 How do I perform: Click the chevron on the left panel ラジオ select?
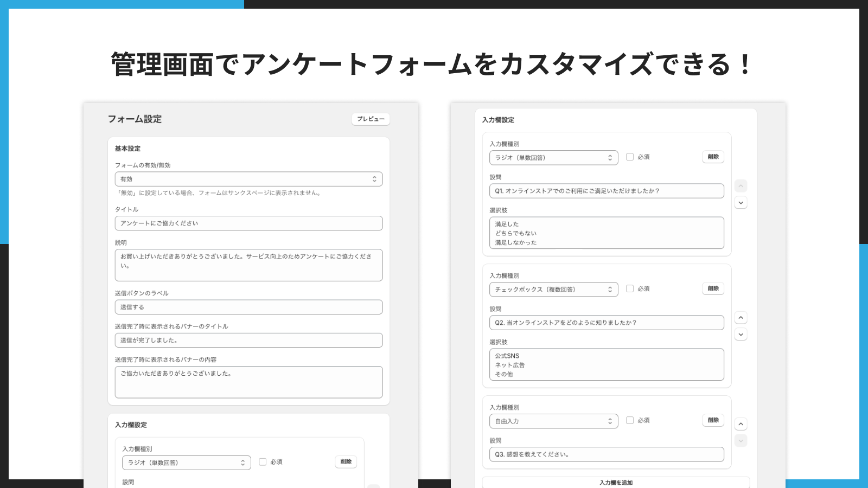(x=243, y=463)
